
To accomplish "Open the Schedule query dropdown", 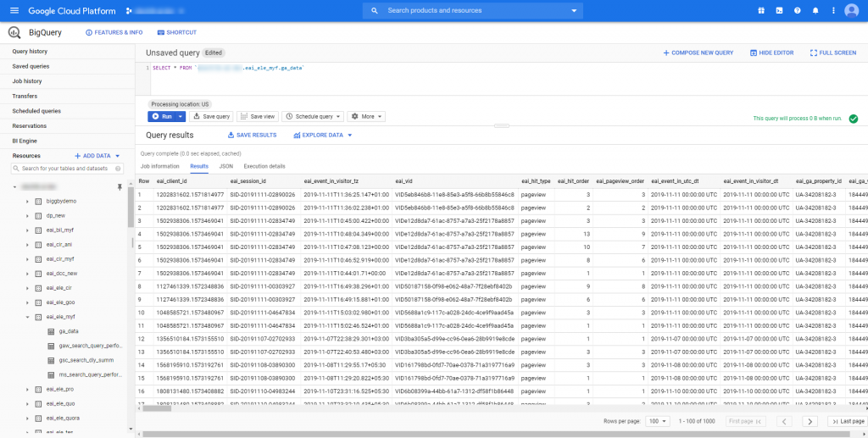I will (313, 117).
